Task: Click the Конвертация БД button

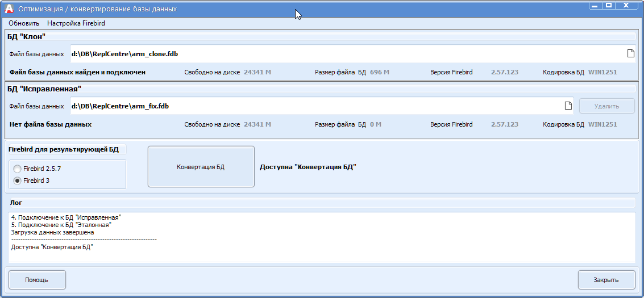Action: [x=201, y=167]
